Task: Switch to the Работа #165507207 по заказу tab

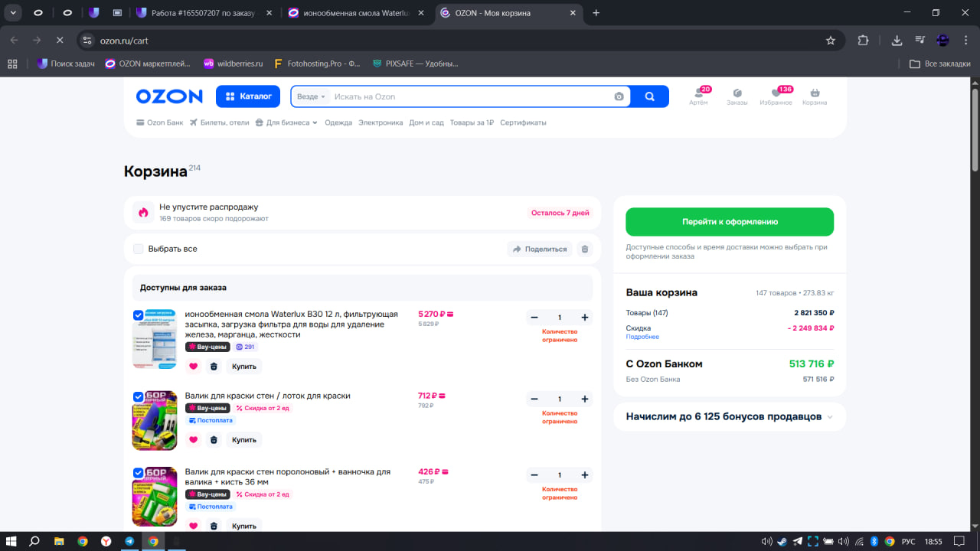Action: (202, 13)
